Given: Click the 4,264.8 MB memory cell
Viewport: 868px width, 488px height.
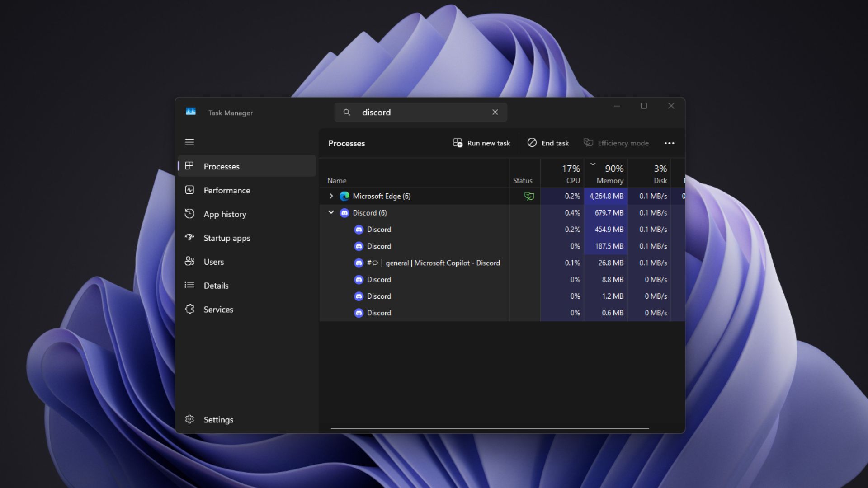Looking at the screenshot, I should pyautogui.click(x=606, y=196).
